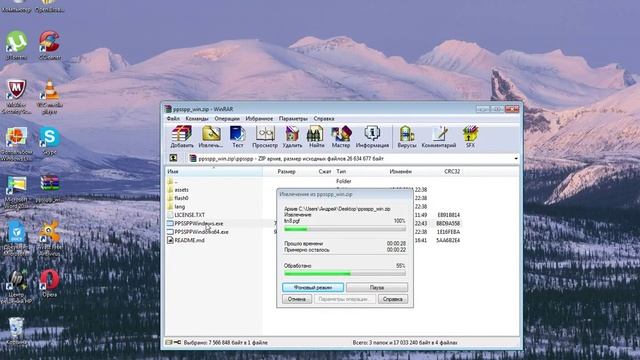The height and width of the screenshot is (360, 640).
Task: Open the Просмотр (View) tool
Action: 265,137
